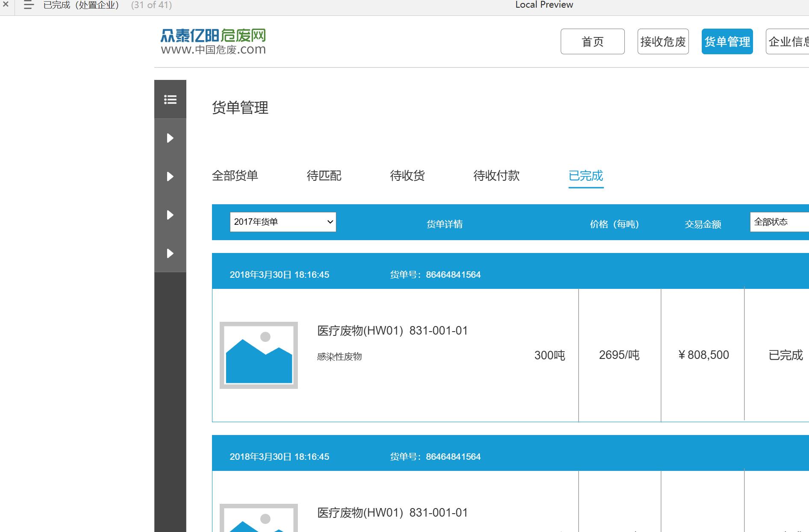Expand the third sidebar arrow item

click(170, 215)
